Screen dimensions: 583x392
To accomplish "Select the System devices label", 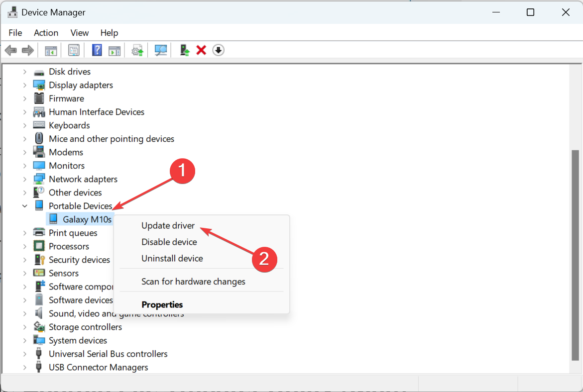I will pos(78,340).
